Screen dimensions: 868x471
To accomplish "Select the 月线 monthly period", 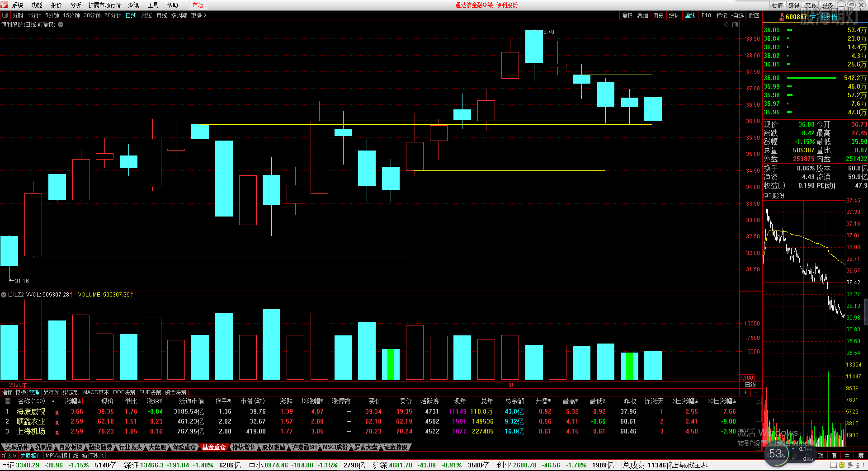I will coord(162,15).
